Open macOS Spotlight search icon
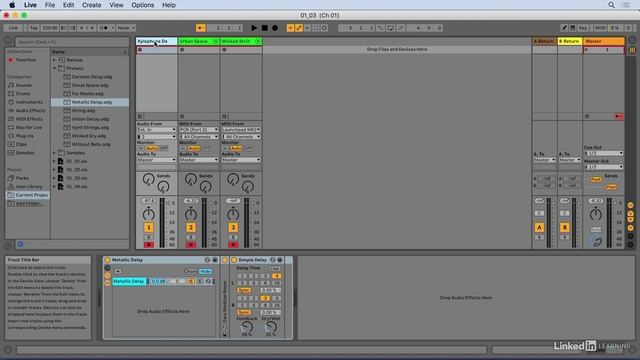Viewport: 640px width, 360px height. tap(611, 5)
